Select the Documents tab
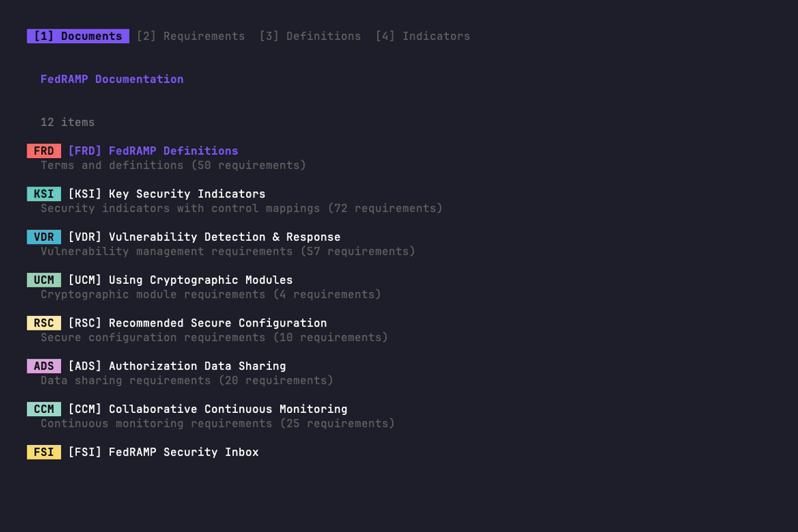The image size is (798, 532). tap(78, 36)
